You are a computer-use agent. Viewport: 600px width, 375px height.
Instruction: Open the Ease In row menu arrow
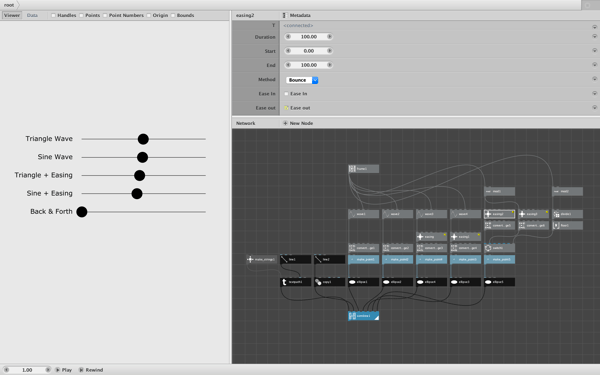tap(595, 93)
